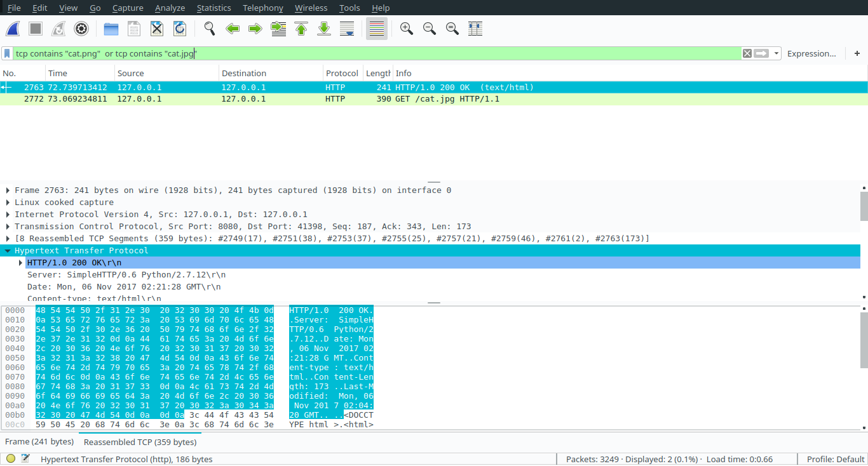Toggle packet colorization rules button
Viewport: 868px width, 466px height.
[x=377, y=29]
